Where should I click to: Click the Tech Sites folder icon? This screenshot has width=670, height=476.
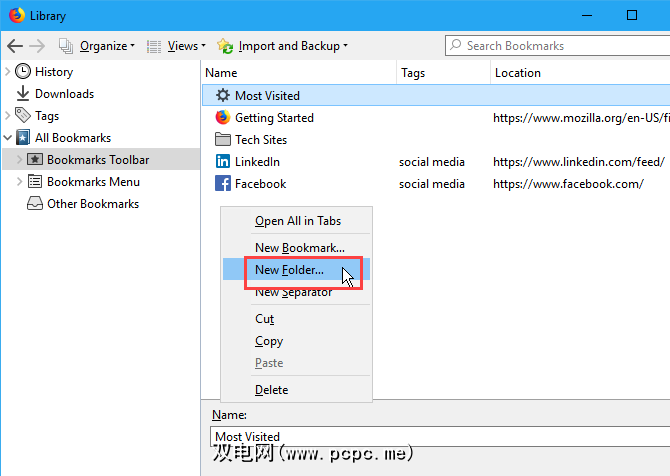222,140
